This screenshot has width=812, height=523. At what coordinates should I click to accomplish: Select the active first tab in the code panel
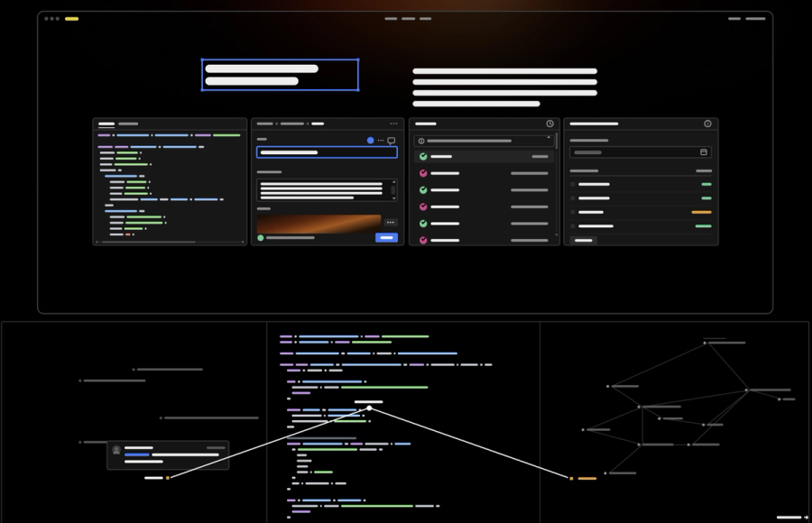(x=106, y=124)
